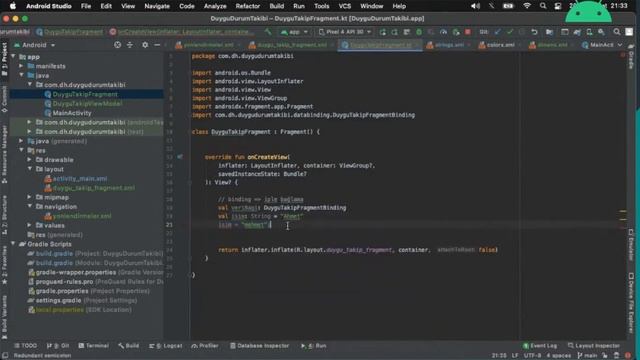The width and height of the screenshot is (640, 360).
Task: Click the Profile app gauge icon
Action: tap(443, 32)
